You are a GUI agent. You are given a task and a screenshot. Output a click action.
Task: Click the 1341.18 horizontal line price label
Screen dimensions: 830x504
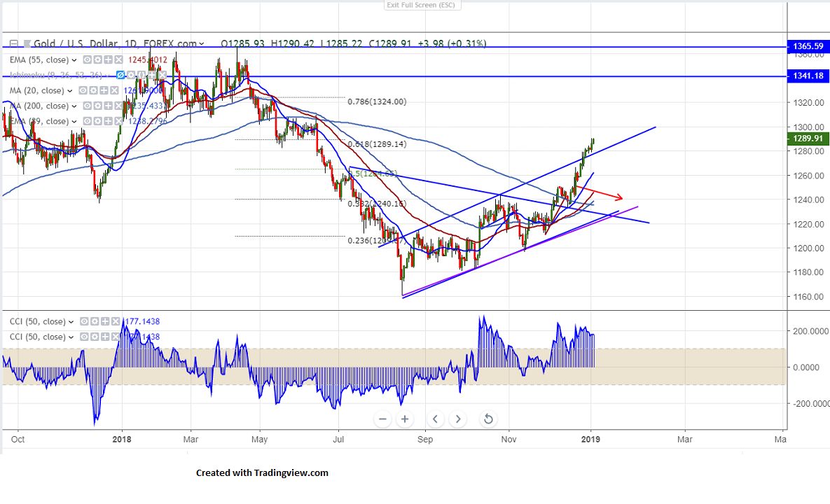pos(808,76)
